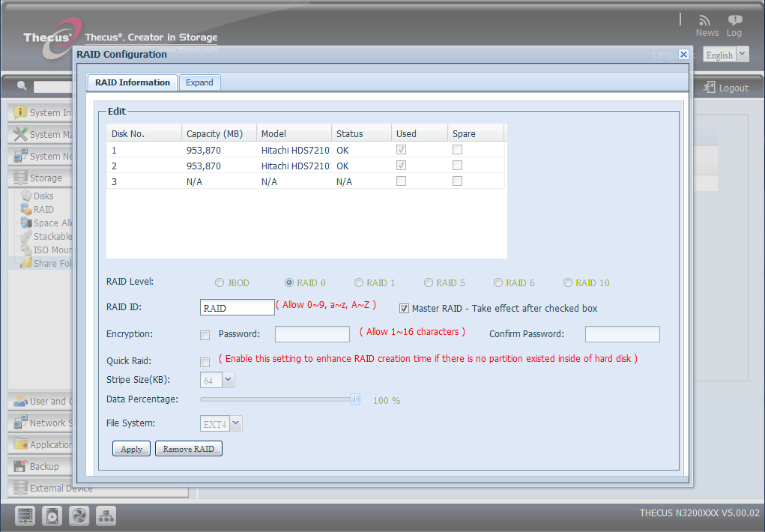Check the Used checkbox for disk 3

pos(401,181)
